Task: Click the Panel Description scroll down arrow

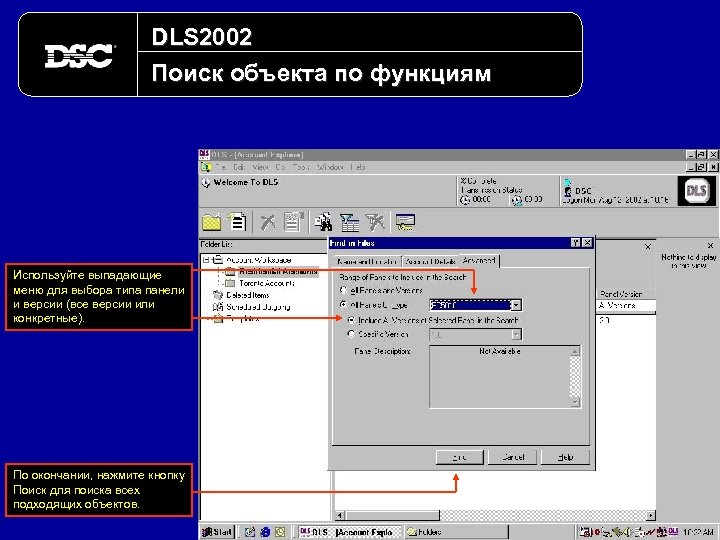Action: [575, 402]
